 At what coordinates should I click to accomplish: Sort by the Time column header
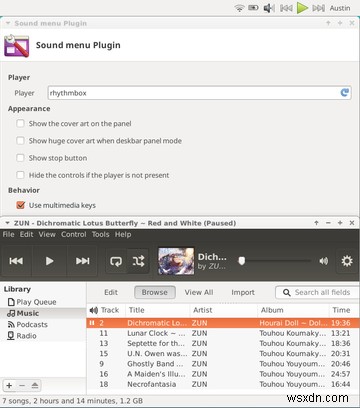[343, 310]
